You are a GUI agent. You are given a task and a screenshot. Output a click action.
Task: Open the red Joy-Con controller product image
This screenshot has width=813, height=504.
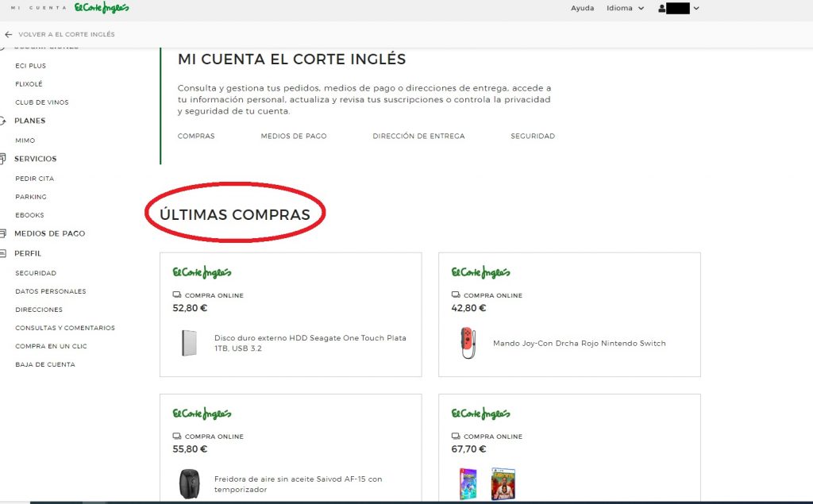pyautogui.click(x=468, y=343)
